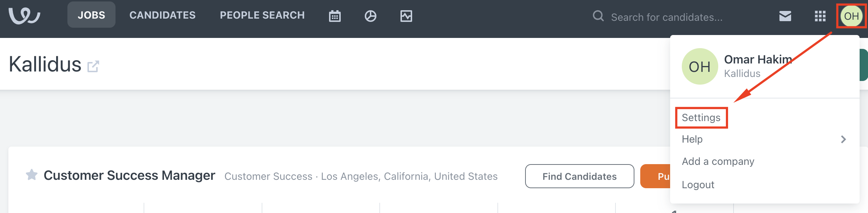Select the Jobs tab
The image size is (868, 213).
91,15
